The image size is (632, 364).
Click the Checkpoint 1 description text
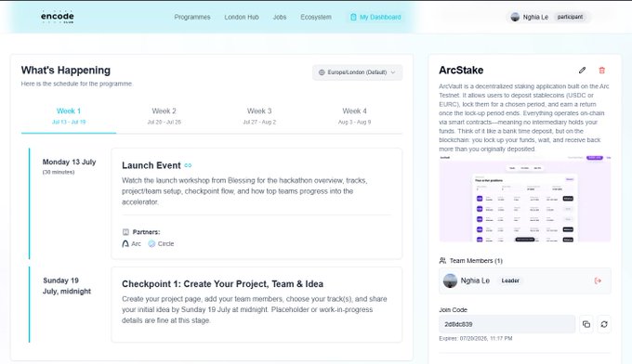[255, 309]
